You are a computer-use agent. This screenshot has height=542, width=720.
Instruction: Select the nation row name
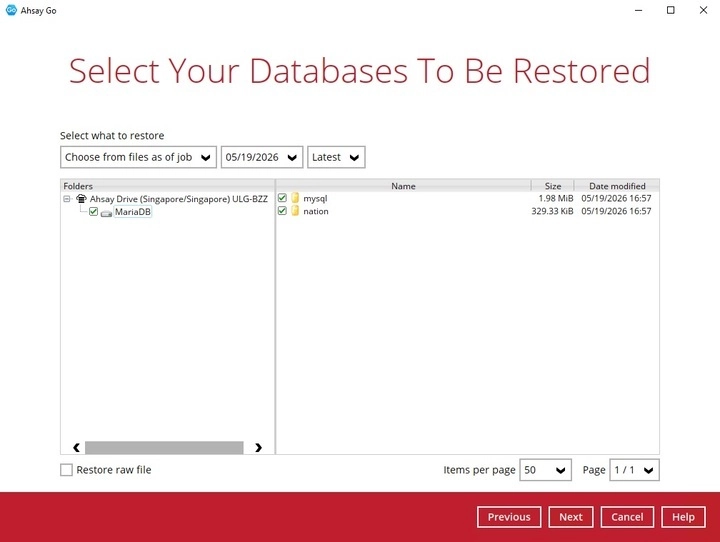(x=316, y=211)
